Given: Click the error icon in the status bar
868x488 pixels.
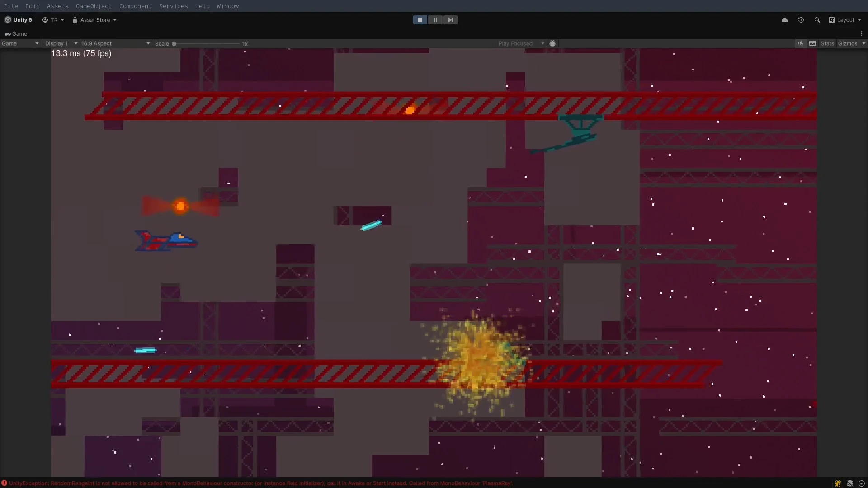Looking at the screenshot, I should 5,483.
